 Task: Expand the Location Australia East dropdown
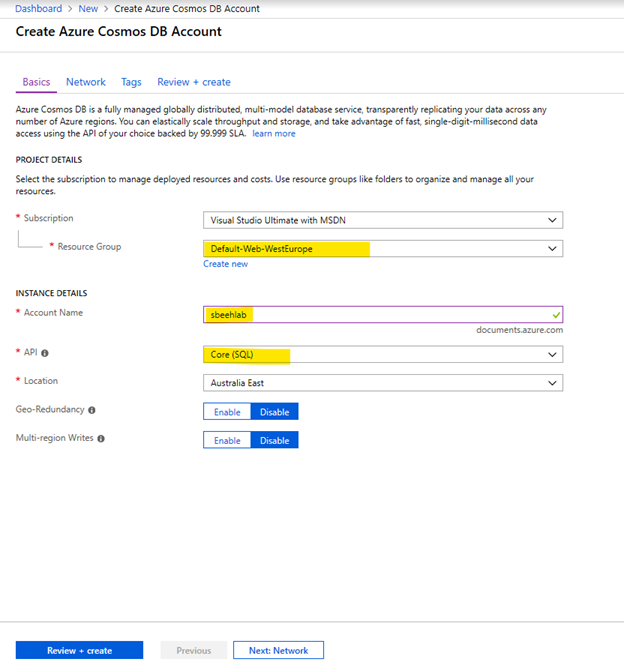383,383
